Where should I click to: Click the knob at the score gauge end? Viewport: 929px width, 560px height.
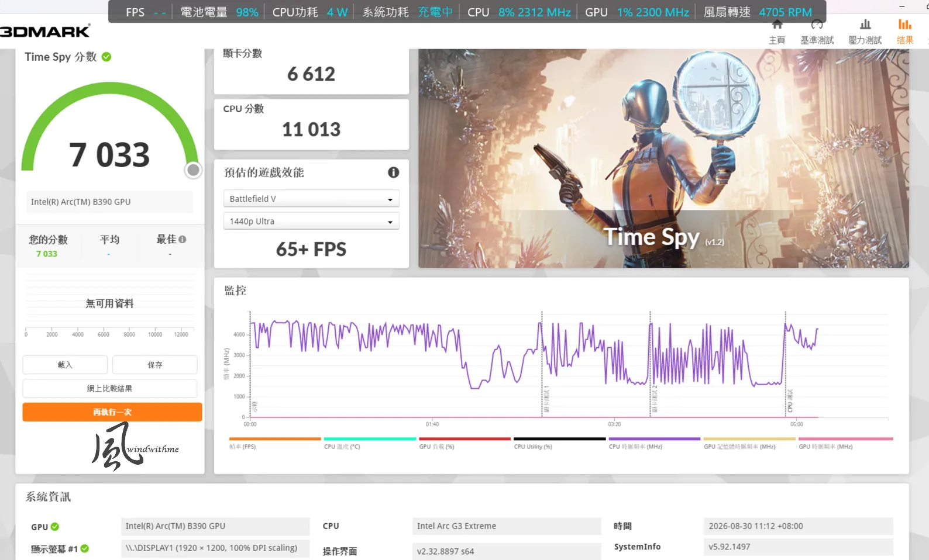tap(193, 170)
